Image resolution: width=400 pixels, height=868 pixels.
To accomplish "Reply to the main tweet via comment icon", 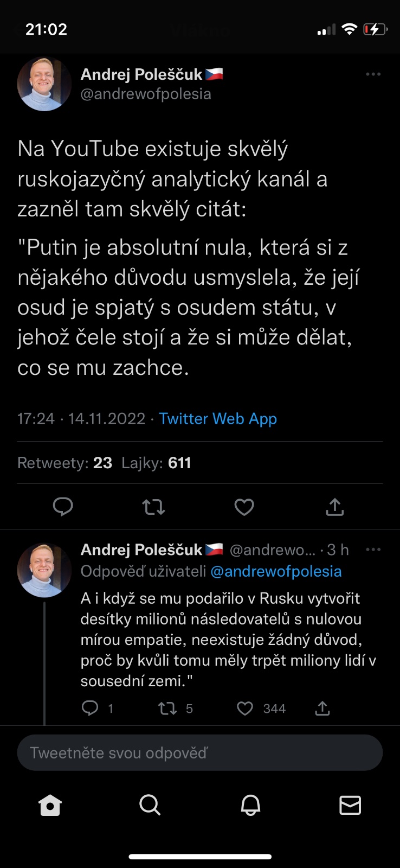I will [63, 507].
